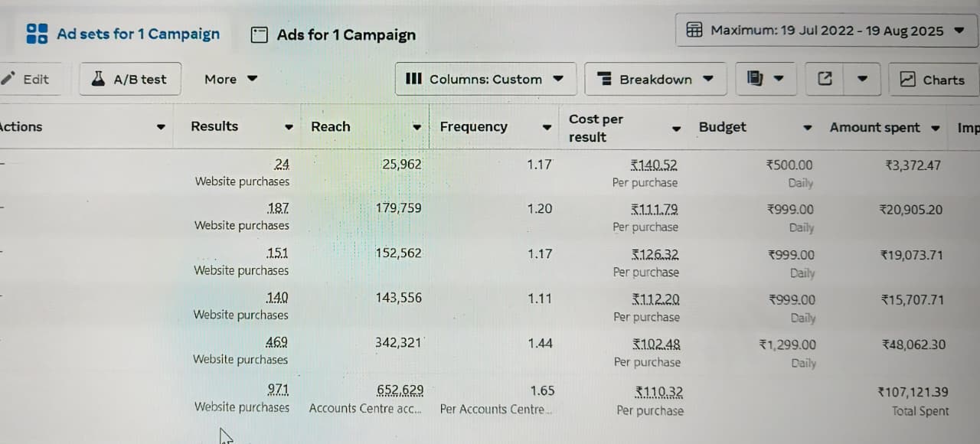Switch to Ads for 1 Campaign tab

[346, 34]
